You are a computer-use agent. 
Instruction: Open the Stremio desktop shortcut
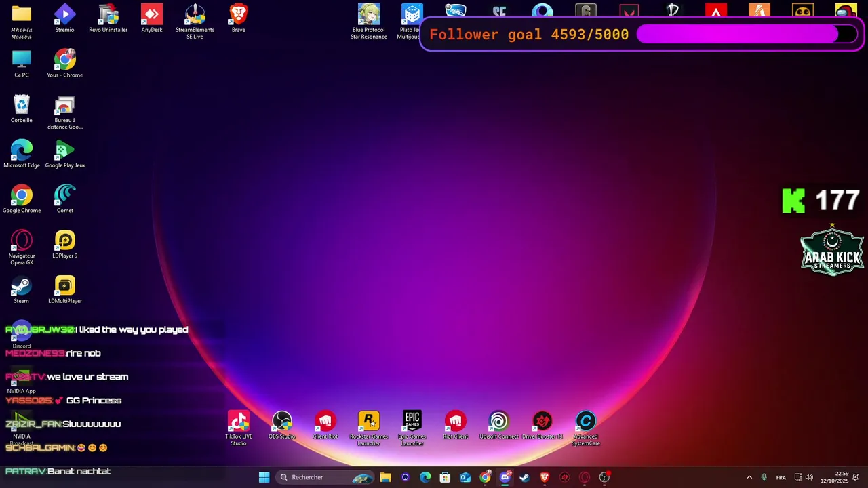point(65,18)
